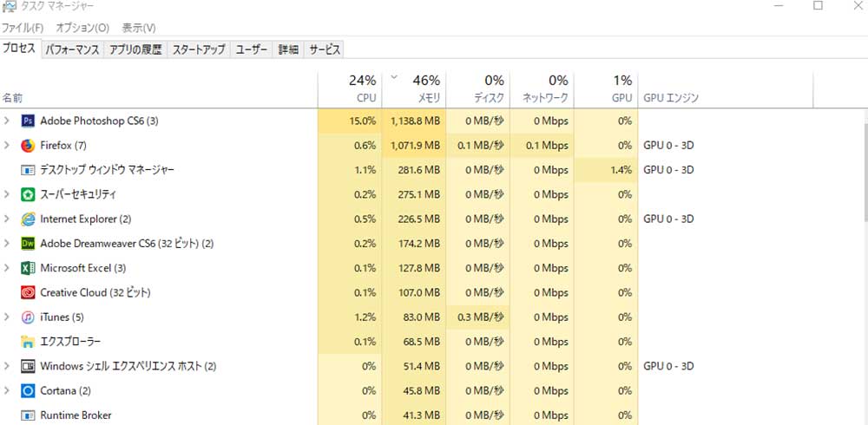The width and height of the screenshot is (868, 425).
Task: Click the 281.6 MB memory value
Action: tap(419, 170)
